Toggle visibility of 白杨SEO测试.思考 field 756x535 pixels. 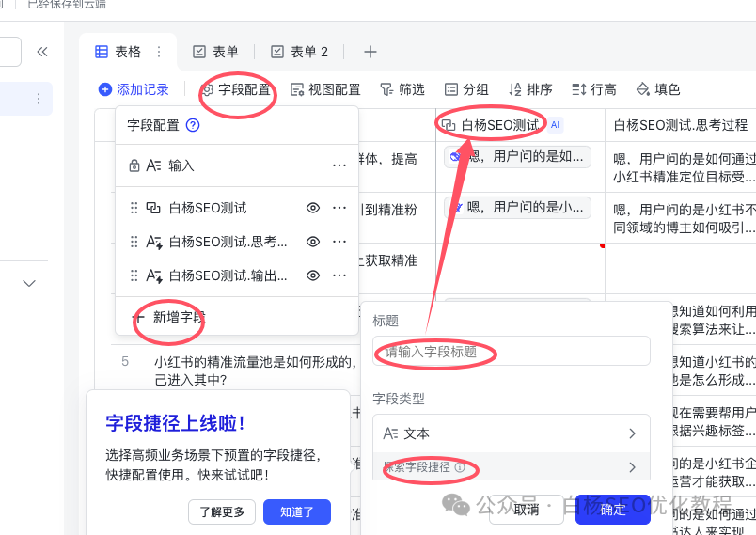[x=313, y=242]
